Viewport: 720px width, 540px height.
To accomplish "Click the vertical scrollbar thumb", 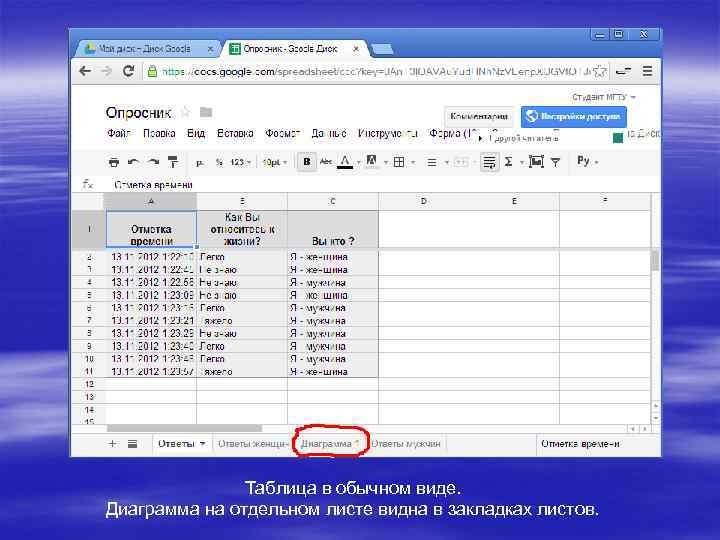I will (x=655, y=261).
